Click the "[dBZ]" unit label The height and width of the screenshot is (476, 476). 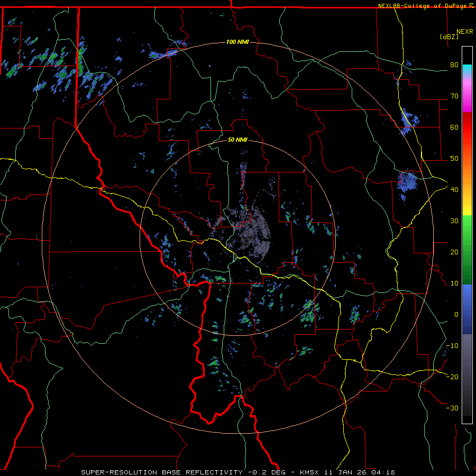point(449,36)
